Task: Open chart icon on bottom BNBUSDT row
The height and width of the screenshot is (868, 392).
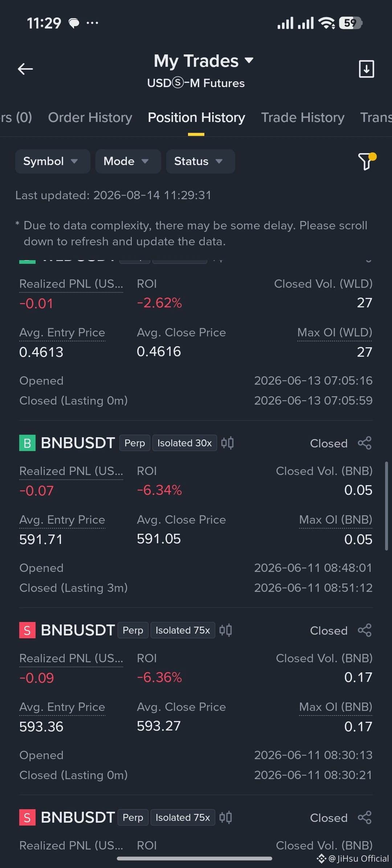Action: (x=226, y=818)
